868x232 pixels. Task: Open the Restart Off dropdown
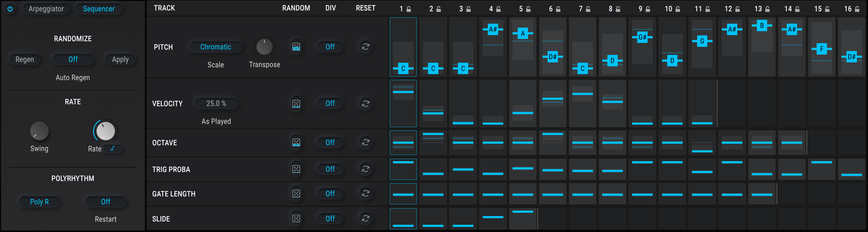(x=106, y=202)
